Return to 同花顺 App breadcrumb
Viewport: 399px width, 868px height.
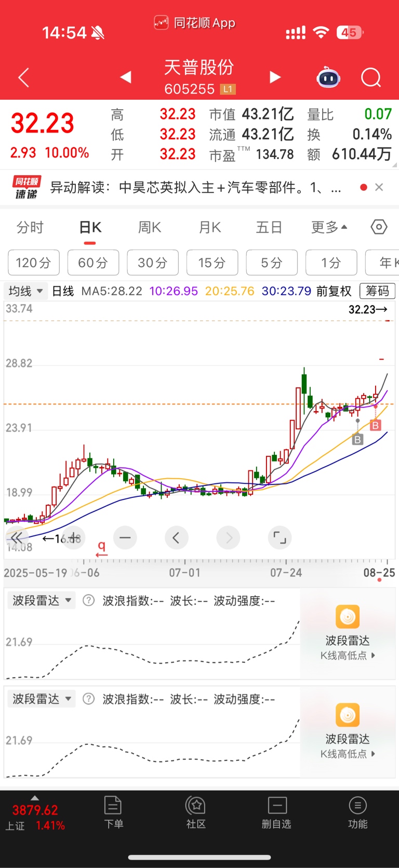tap(195, 23)
